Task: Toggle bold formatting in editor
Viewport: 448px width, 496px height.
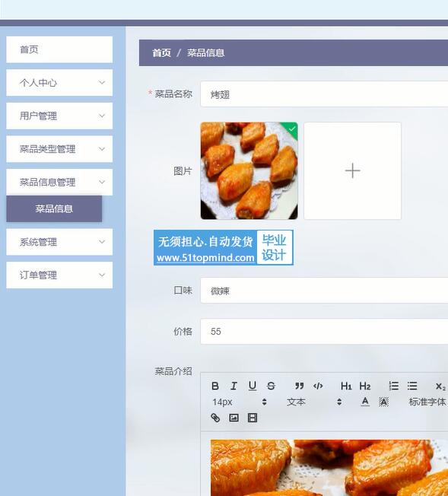Action: click(x=215, y=386)
